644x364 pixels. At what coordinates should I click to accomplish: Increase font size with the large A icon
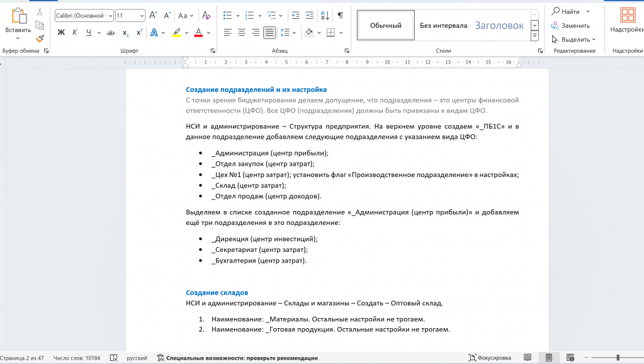153,16
